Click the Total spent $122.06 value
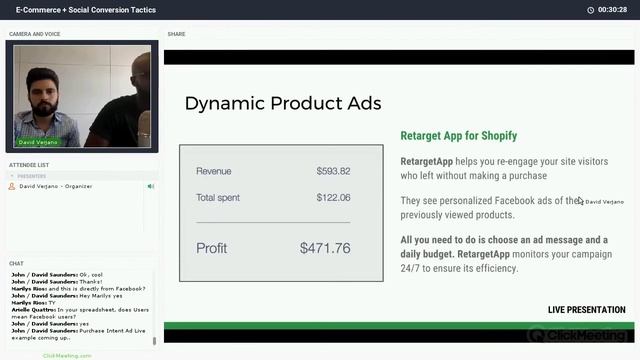640x360 pixels. point(333,198)
